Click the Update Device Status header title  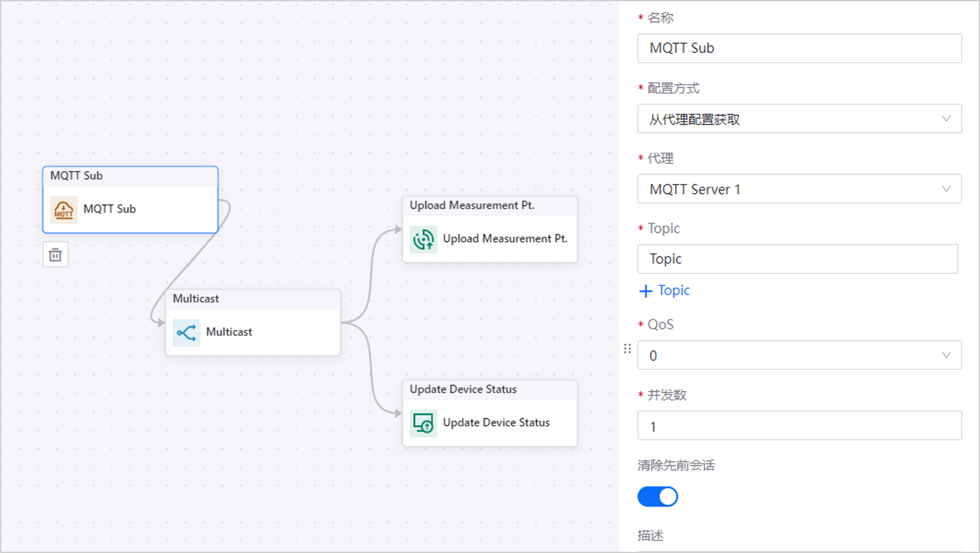[x=463, y=390]
